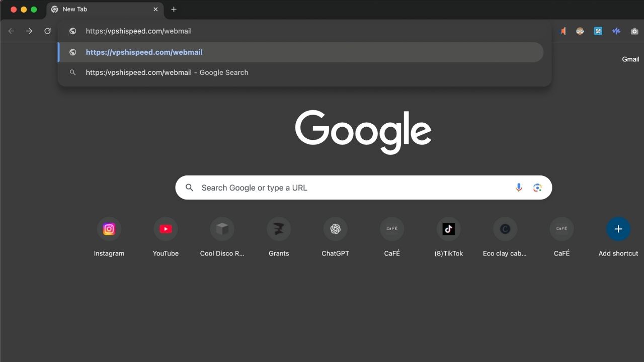Choose the Google Search suggestion for vpshispeed.com/webmail
The width and height of the screenshot is (644, 362).
coord(301,72)
